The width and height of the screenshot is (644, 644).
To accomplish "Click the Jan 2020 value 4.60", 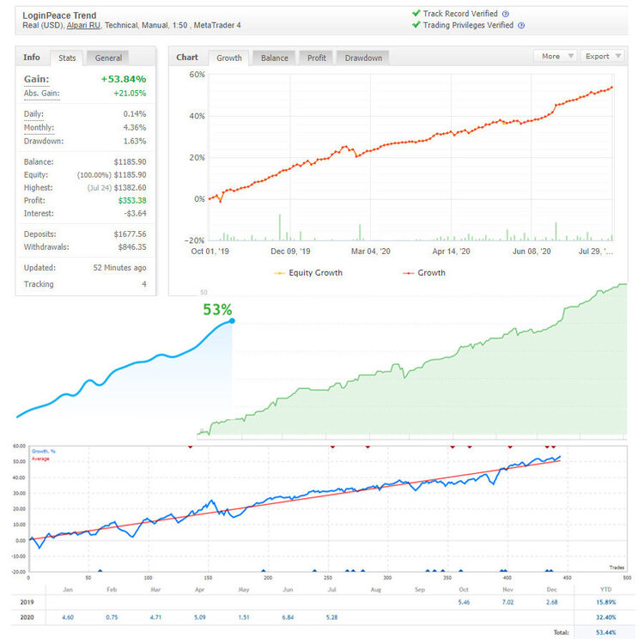I will 67,617.
